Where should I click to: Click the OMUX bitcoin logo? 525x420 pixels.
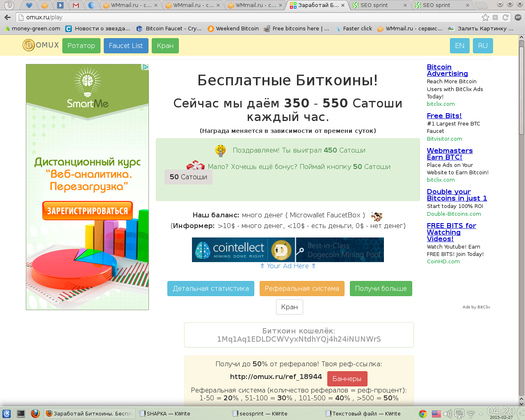coord(41,45)
